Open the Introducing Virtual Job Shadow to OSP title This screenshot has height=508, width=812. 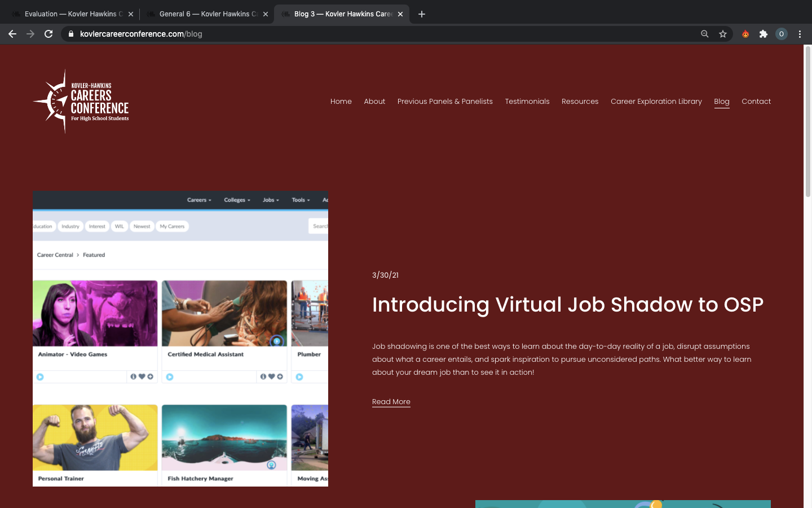(x=568, y=305)
